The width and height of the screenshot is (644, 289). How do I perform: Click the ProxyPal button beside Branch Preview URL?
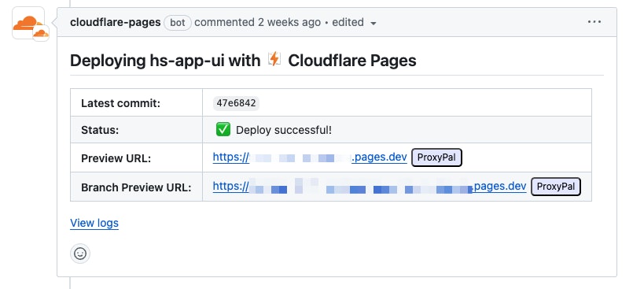[x=556, y=187]
